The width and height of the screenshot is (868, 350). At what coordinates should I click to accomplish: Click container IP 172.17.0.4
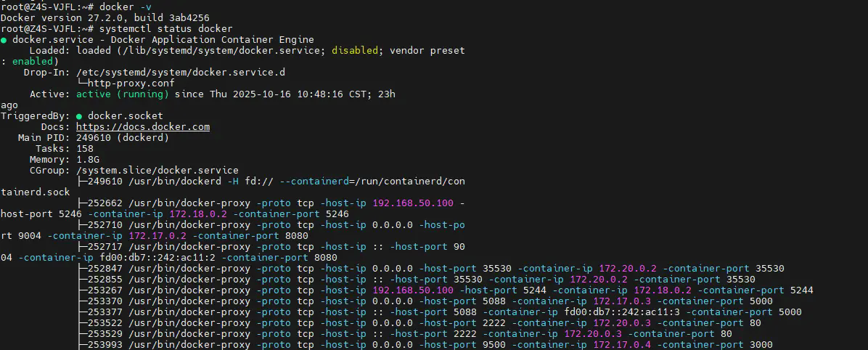[622, 344]
